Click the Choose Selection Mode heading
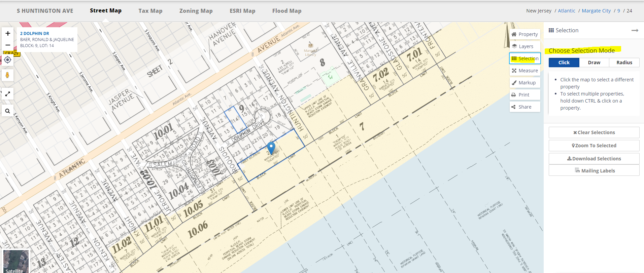The height and width of the screenshot is (273, 644). [x=582, y=50]
